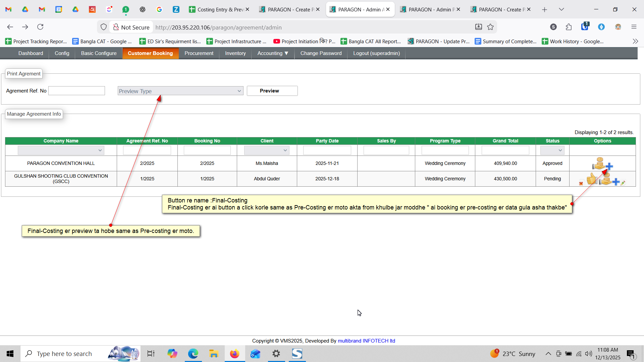Open the Status filter dropdown
Screen dimensions: 644x362
(x=552, y=150)
